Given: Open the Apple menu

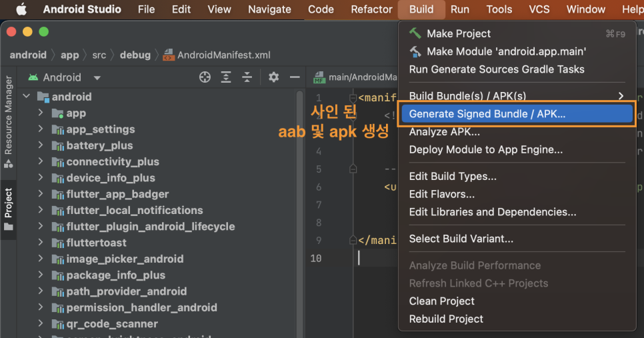Looking at the screenshot, I should 21,9.
